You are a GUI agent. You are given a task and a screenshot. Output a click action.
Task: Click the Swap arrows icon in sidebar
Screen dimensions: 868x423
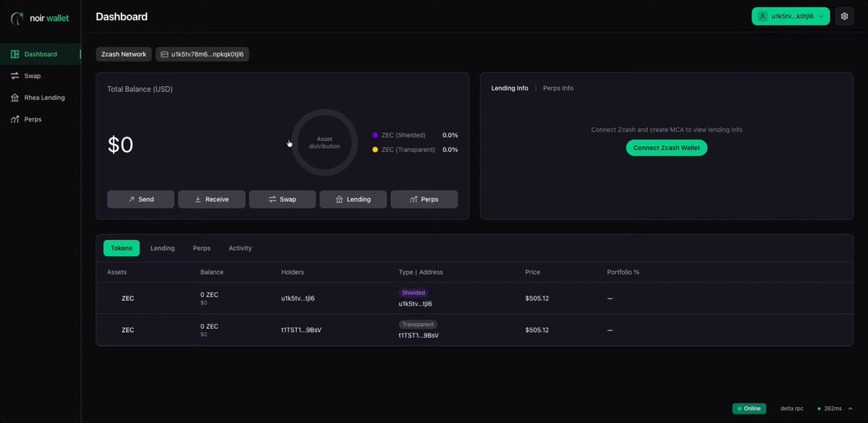(x=15, y=76)
